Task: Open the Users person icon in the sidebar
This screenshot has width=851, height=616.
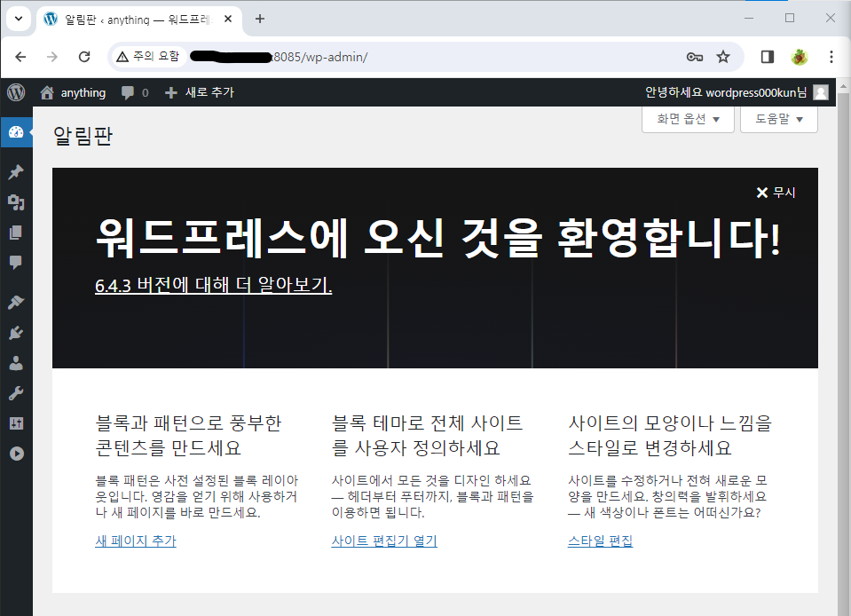Action: [x=16, y=363]
